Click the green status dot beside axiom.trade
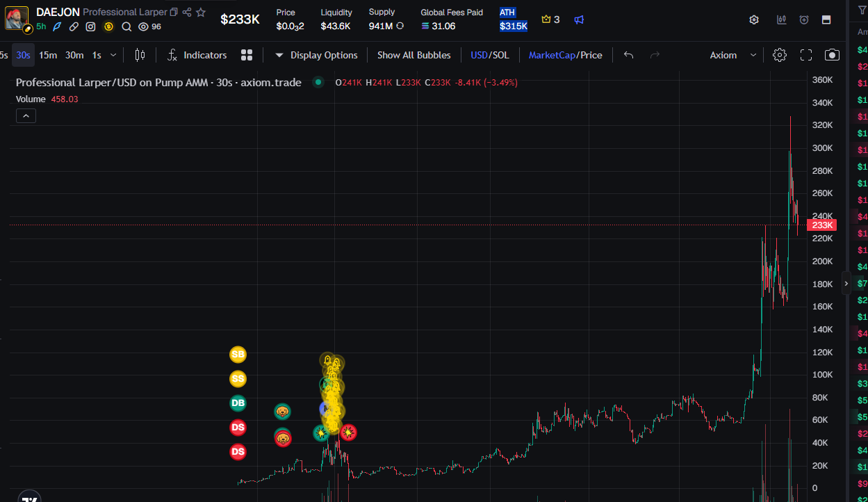The image size is (868, 502). pyautogui.click(x=318, y=82)
